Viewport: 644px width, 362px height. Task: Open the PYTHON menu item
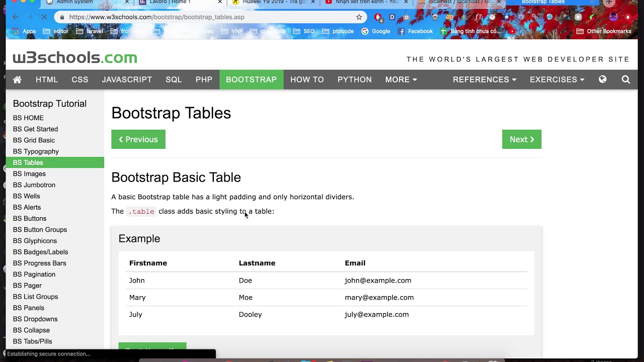pyautogui.click(x=355, y=79)
